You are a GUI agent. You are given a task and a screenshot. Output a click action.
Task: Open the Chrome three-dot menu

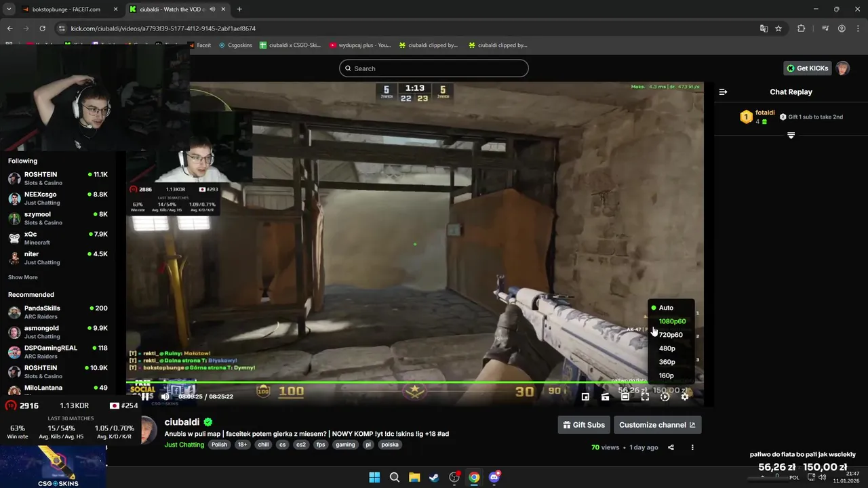tap(858, 28)
